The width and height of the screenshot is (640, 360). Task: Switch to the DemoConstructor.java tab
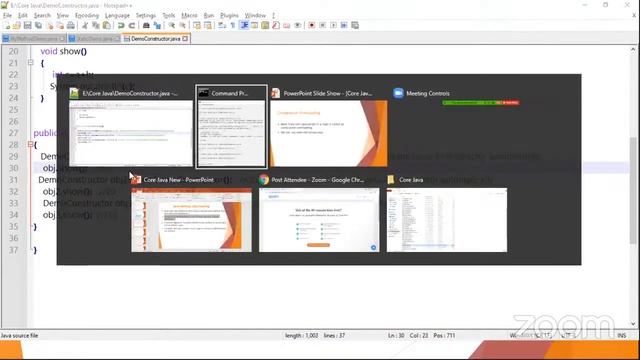(156, 39)
